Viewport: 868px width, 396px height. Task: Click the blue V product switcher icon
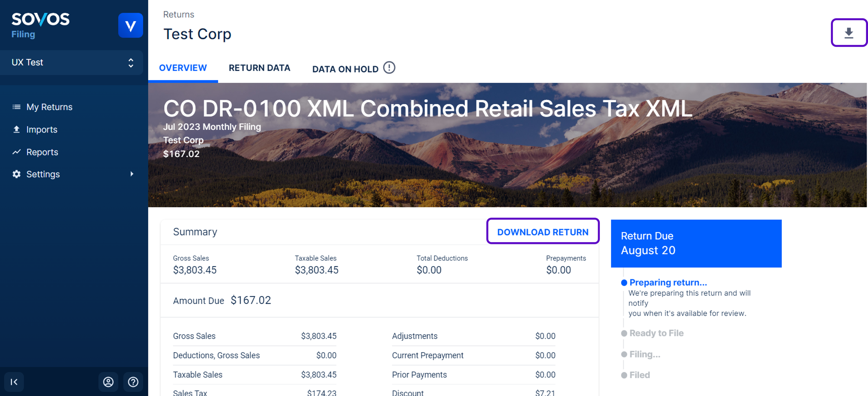pos(130,25)
